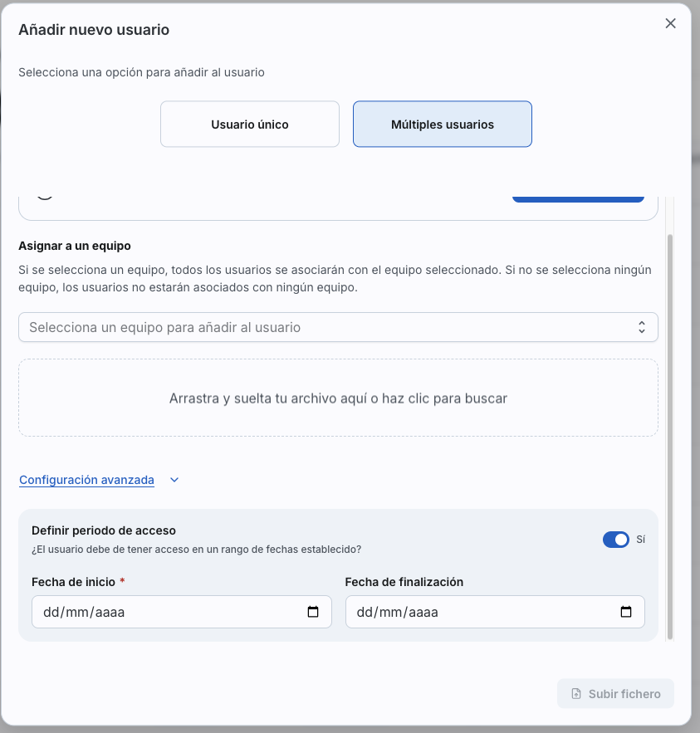Switch to Usuario único option

tap(250, 125)
